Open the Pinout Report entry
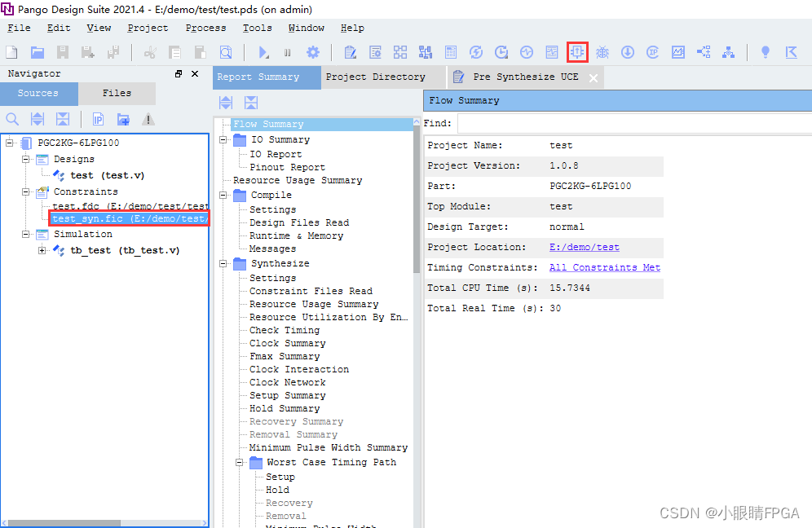Screen dimensions: 812x528 pos(288,167)
